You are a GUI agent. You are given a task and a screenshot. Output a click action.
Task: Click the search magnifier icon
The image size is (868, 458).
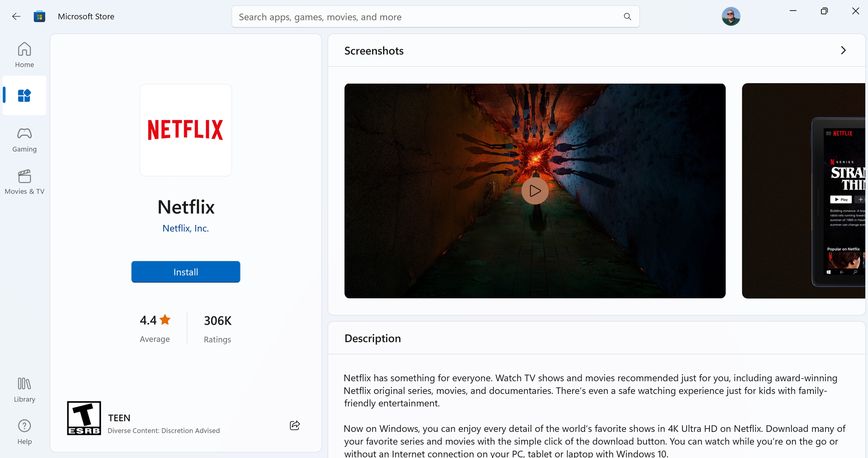coord(627,17)
